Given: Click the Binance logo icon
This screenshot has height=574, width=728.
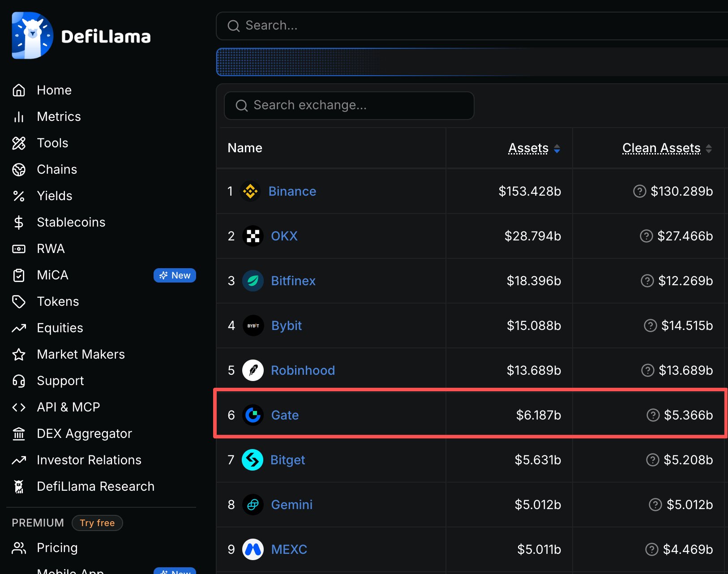Looking at the screenshot, I should (250, 191).
